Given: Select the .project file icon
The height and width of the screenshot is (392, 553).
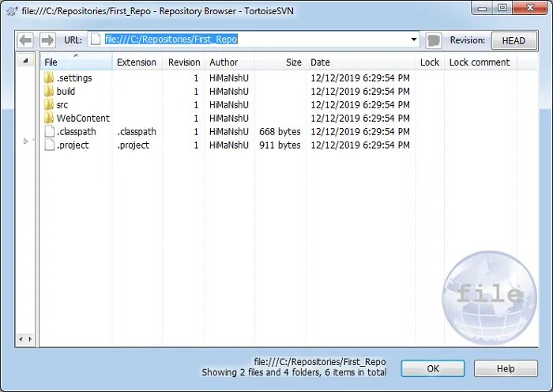Looking at the screenshot, I should point(49,145).
